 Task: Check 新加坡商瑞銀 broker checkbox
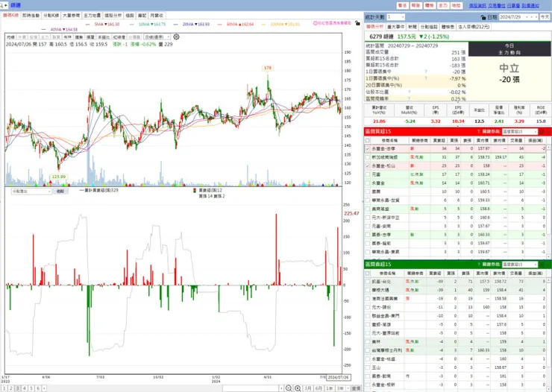tap(368, 157)
